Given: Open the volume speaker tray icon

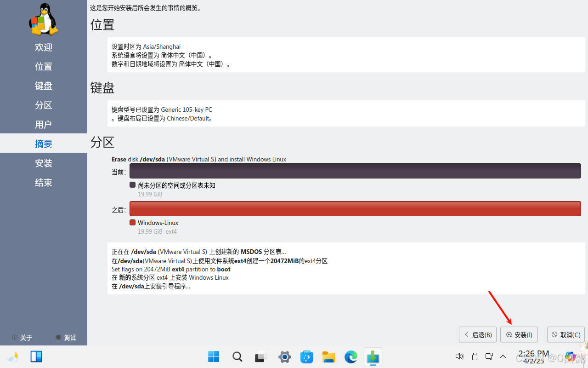Looking at the screenshot, I should [459, 356].
